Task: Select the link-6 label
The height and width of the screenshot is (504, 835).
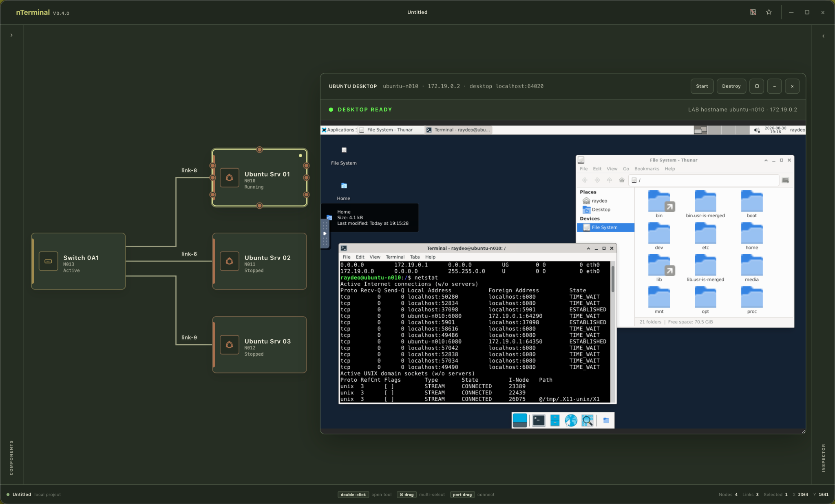Action: click(189, 254)
